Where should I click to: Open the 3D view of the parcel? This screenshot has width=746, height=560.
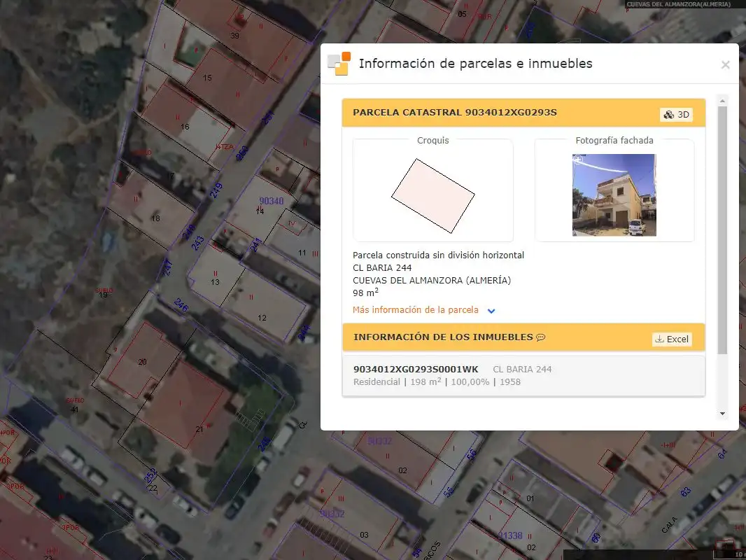pos(676,115)
